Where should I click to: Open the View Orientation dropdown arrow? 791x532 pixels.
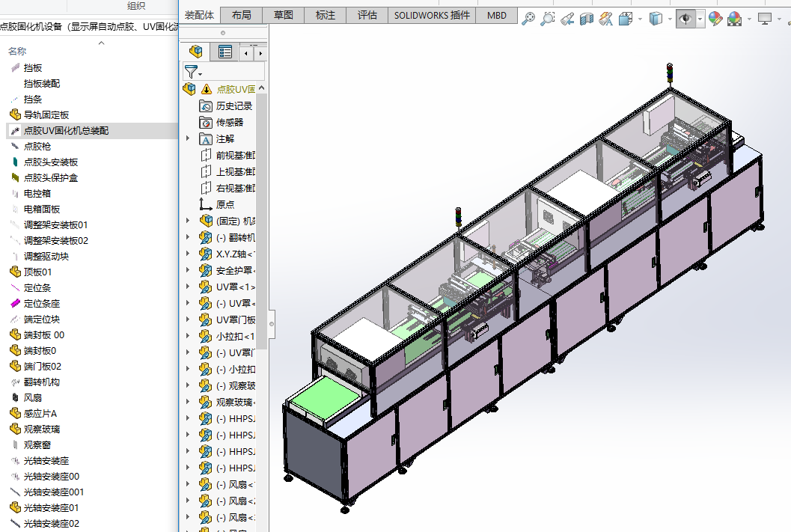click(640, 19)
